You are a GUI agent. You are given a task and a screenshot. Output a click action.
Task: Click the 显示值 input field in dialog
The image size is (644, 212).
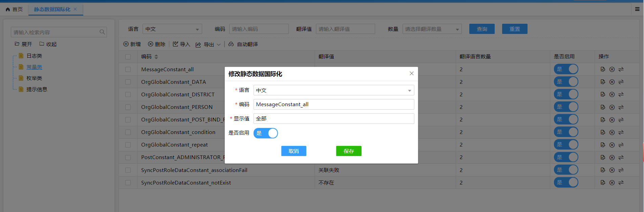pyautogui.click(x=334, y=119)
